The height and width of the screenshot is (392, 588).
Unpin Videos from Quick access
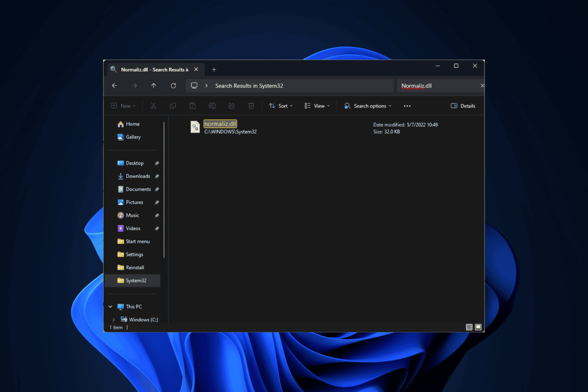pyautogui.click(x=157, y=229)
